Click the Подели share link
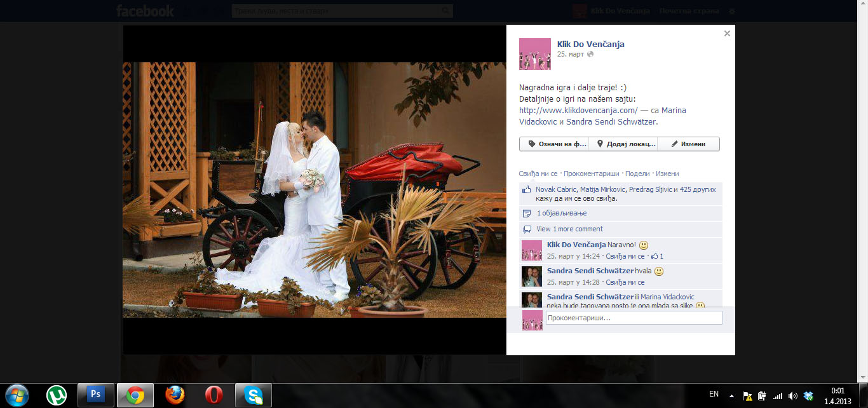The width and height of the screenshot is (868, 408). coord(637,173)
